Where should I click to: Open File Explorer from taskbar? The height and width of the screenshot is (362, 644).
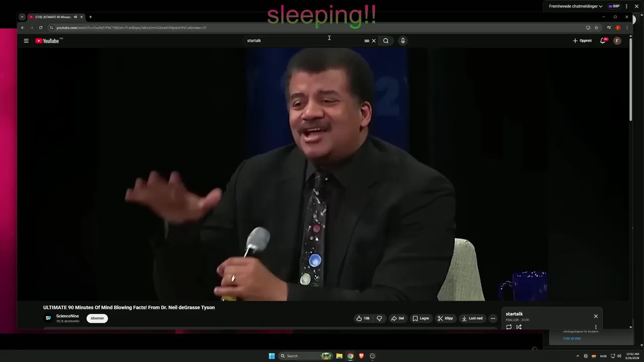click(340, 356)
